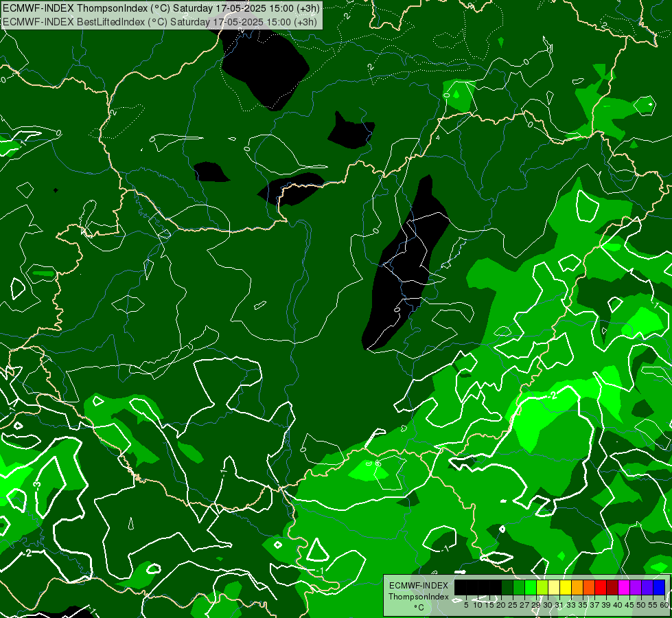The width and height of the screenshot is (672, 618).
Task: Select the dark red 39–40 legend swatch
Action: point(612,587)
